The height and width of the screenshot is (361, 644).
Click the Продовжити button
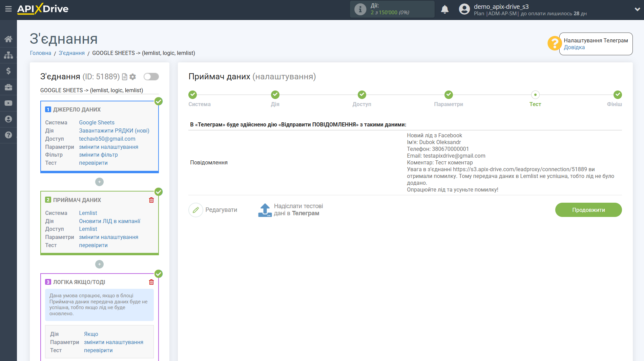click(588, 210)
